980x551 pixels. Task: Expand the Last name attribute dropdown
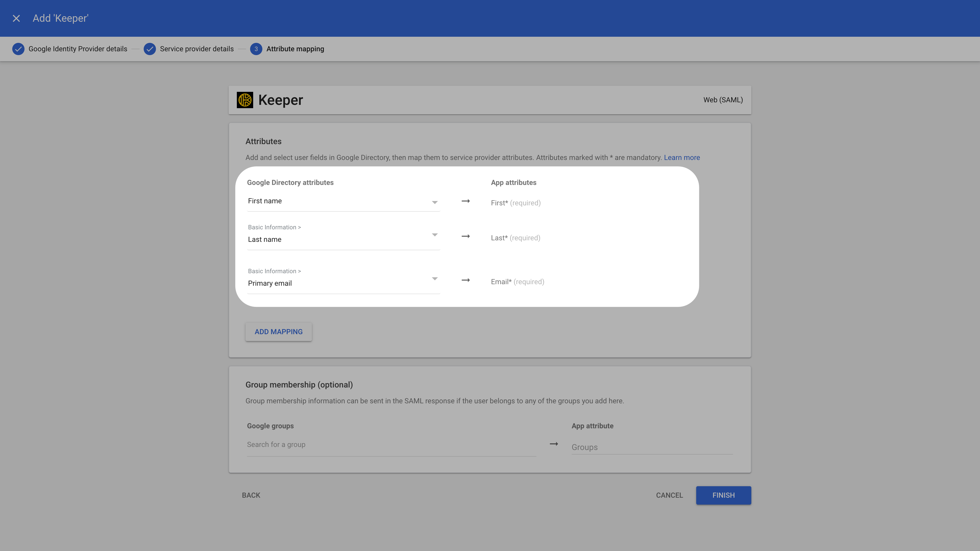point(434,235)
